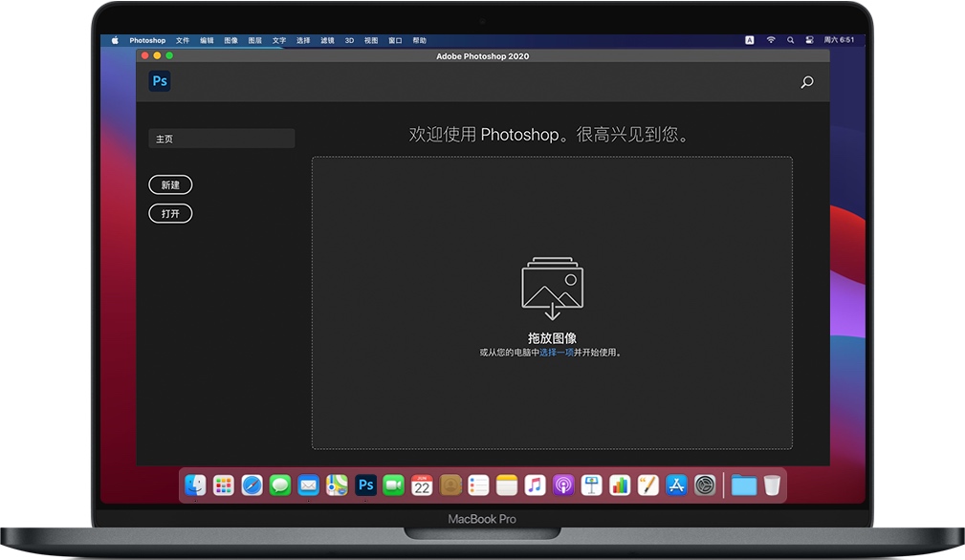The width and height of the screenshot is (965, 560).
Task: Open search with the magnifier icon
Action: coord(806,82)
